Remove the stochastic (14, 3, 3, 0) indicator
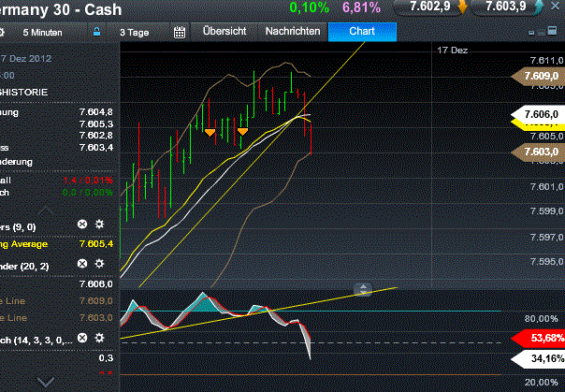 coord(81,338)
